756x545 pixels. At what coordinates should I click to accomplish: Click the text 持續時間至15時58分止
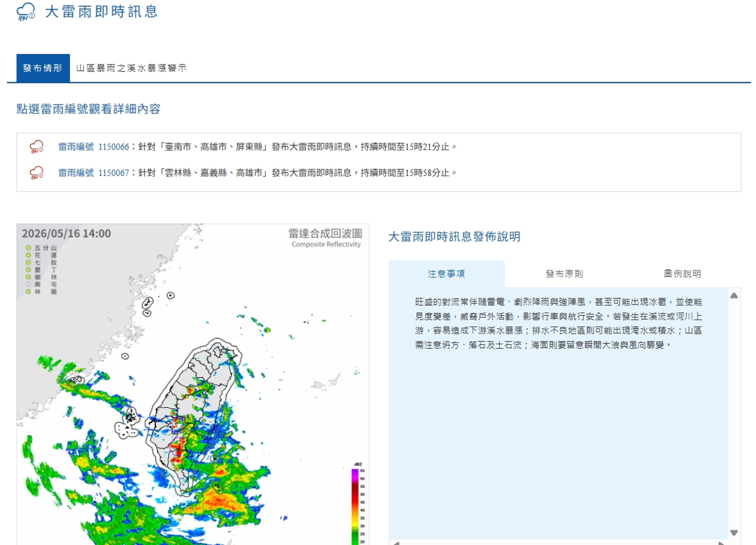[405, 173]
